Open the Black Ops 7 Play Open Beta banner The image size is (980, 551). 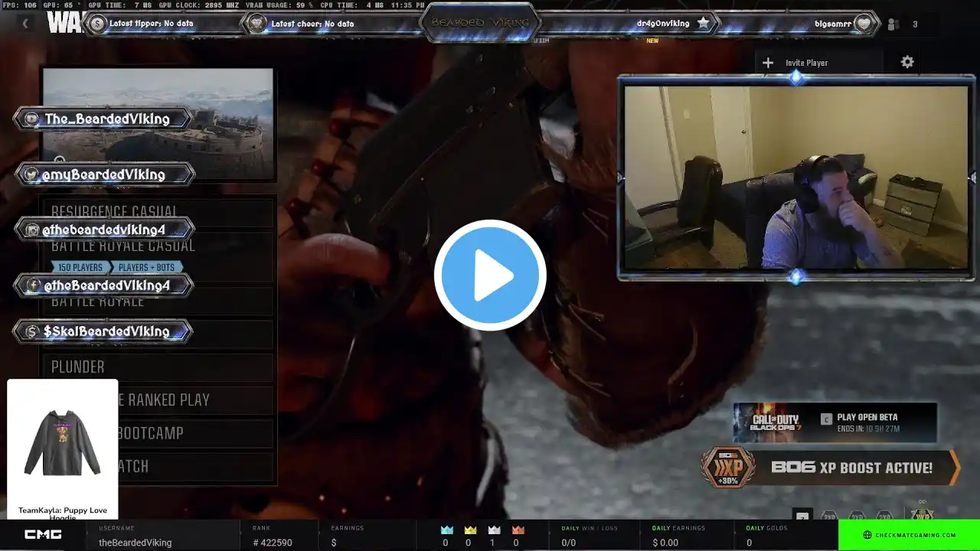point(835,422)
